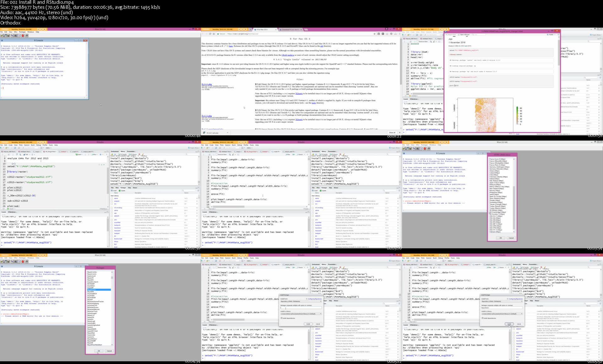Click the red stop computation icon in the 00:00:48 RGui frame
The height and width of the screenshot is (364, 603).
pos(23,35)
